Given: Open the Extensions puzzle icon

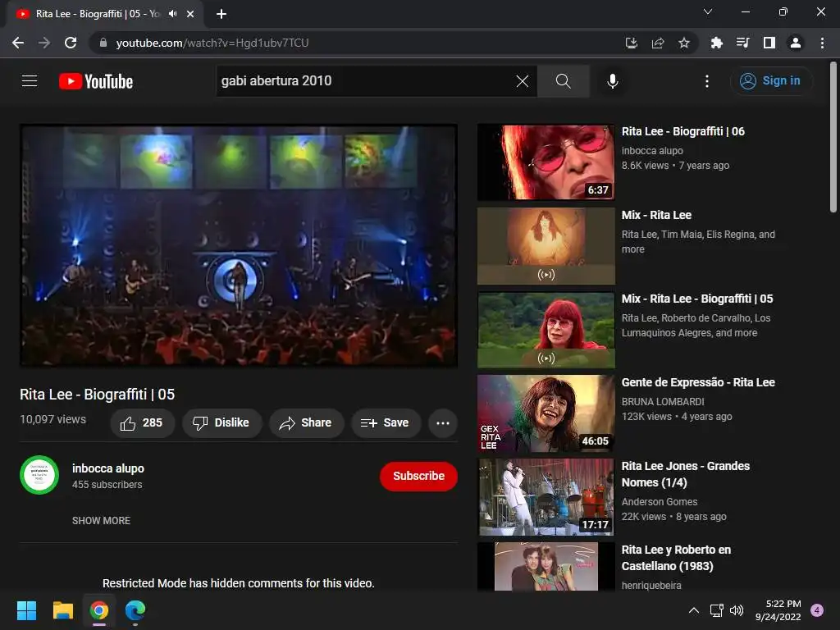Looking at the screenshot, I should pyautogui.click(x=716, y=43).
